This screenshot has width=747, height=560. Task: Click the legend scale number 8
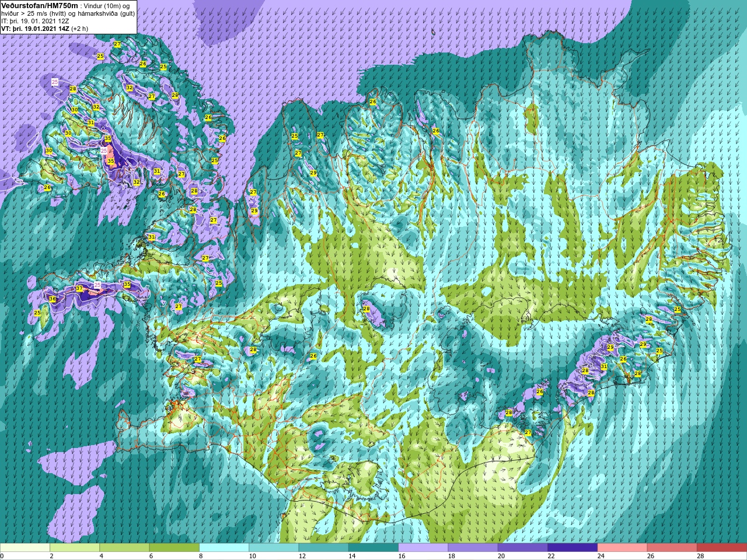click(200, 556)
